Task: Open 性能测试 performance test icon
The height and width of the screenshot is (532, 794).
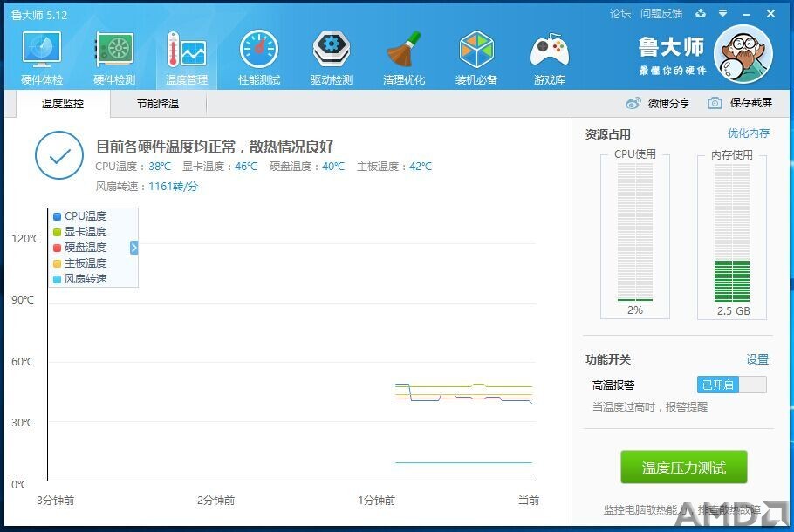Action: [259, 50]
